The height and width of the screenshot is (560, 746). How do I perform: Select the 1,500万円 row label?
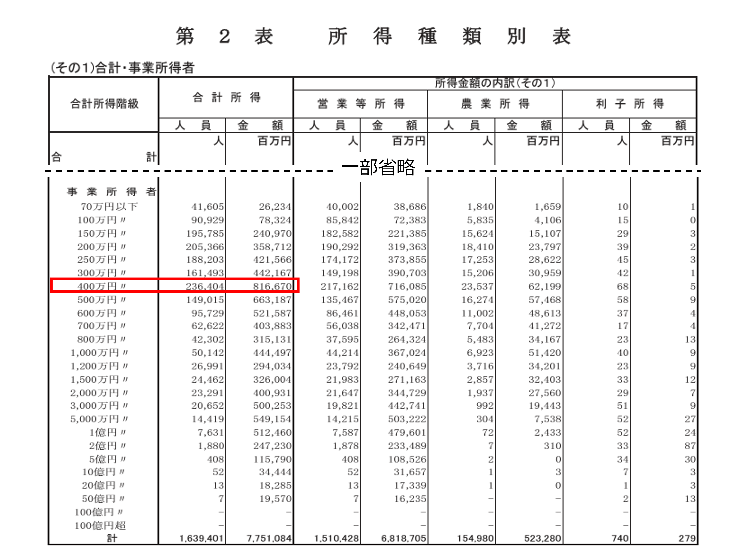click(99, 380)
